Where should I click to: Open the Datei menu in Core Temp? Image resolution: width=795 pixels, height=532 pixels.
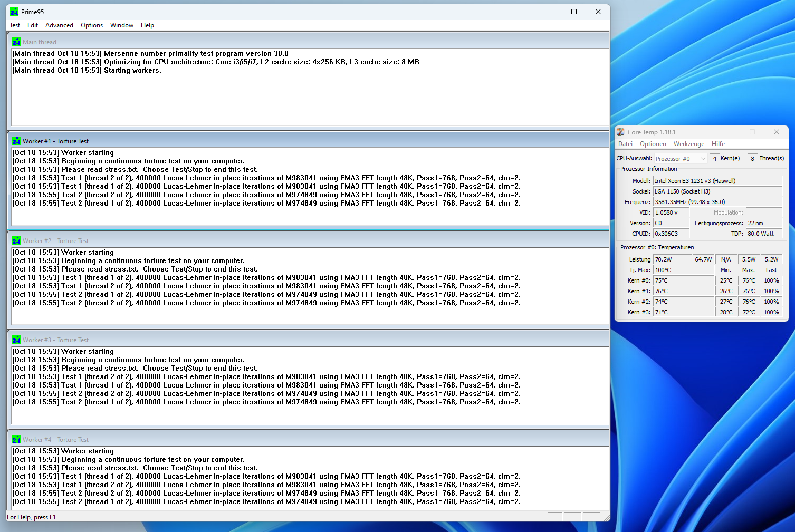(625, 144)
